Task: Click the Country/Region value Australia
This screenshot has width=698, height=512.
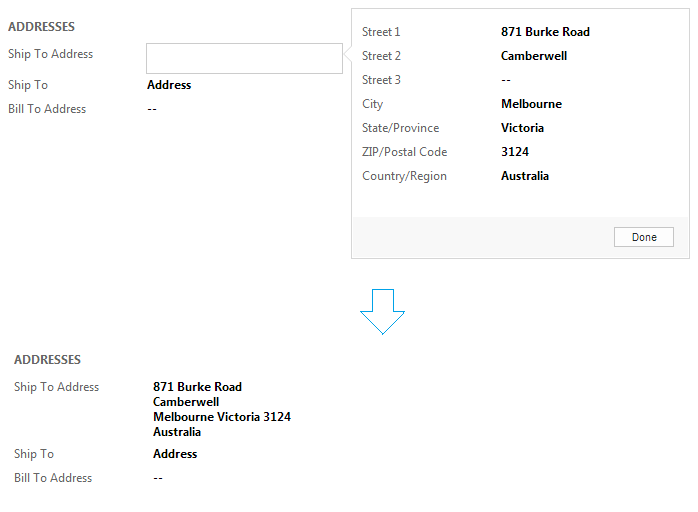Action: tap(525, 176)
